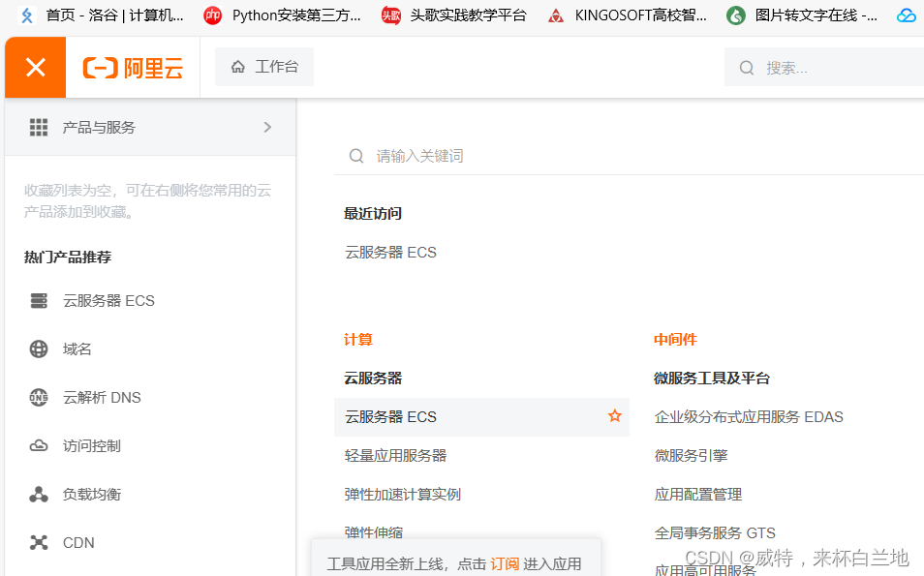The width and height of the screenshot is (924, 576).
Task: Favorite 云服务器 ECS with the star icon
Action: [615, 416]
